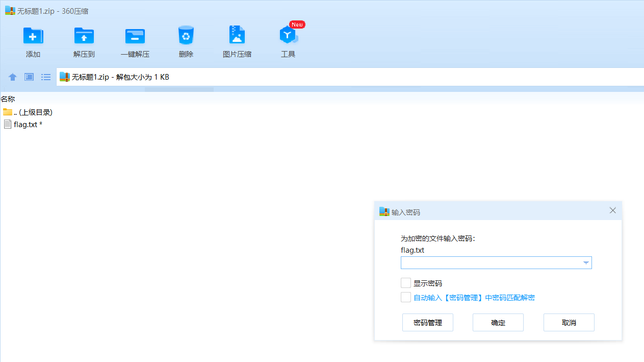This screenshot has height=362, width=644.
Task: Click the path bar text 无标题1.zip
Action: point(91,77)
